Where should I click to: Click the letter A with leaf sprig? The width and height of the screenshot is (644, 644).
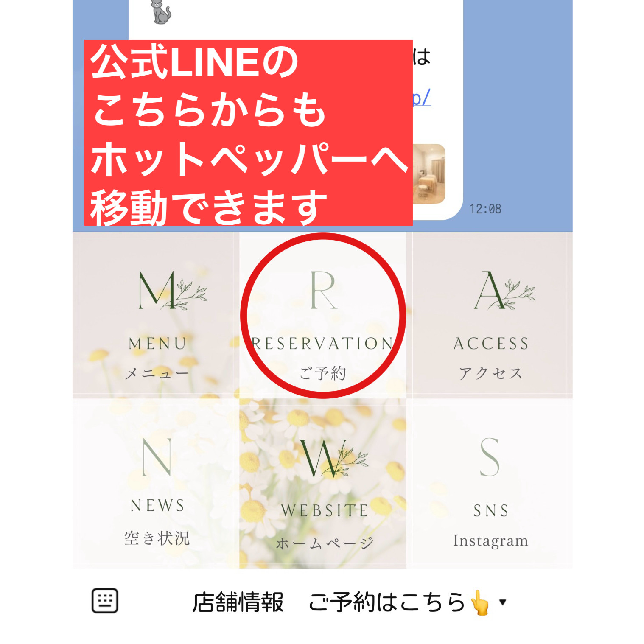coord(504,290)
